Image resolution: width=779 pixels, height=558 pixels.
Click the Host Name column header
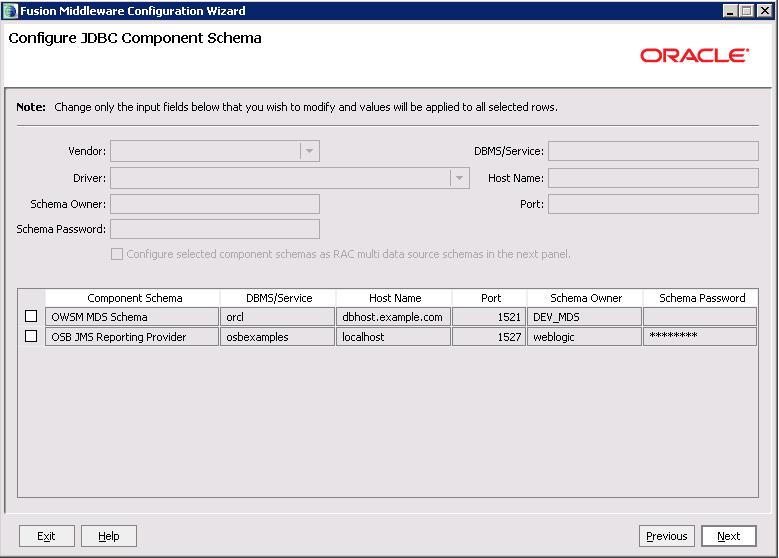394,298
